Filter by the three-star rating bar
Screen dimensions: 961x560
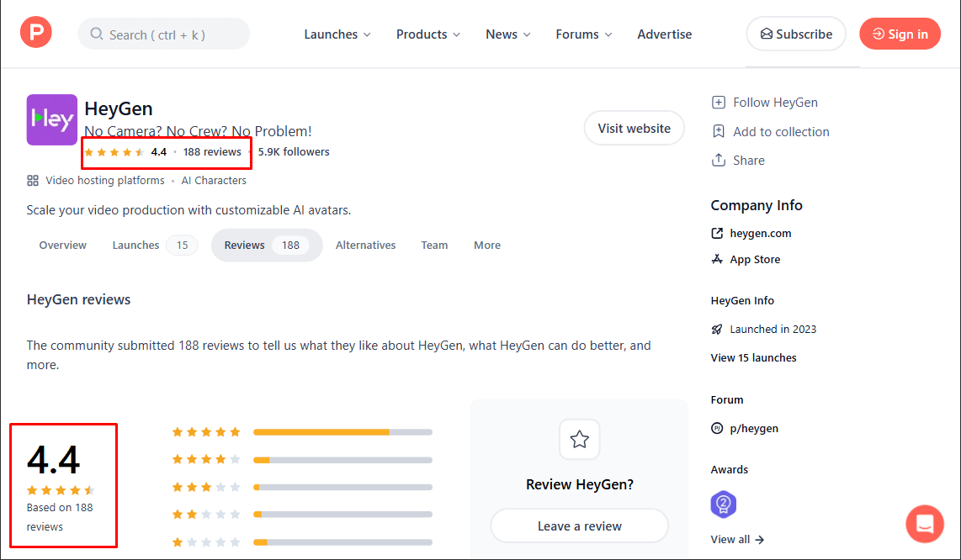pos(342,487)
